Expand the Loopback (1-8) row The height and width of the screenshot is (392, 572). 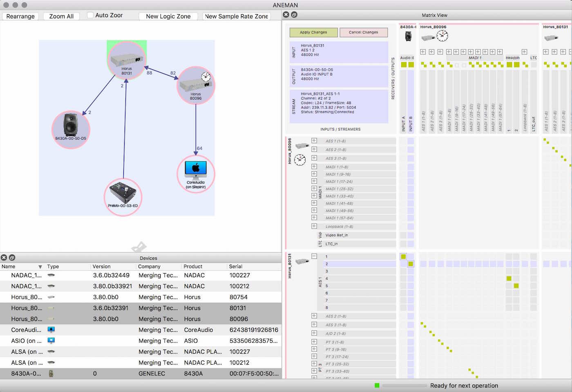[314, 226]
